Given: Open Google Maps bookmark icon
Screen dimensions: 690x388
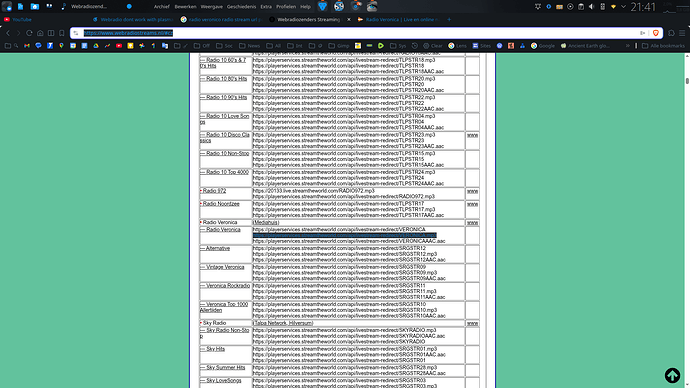Looking at the screenshot, I should 61,46.
